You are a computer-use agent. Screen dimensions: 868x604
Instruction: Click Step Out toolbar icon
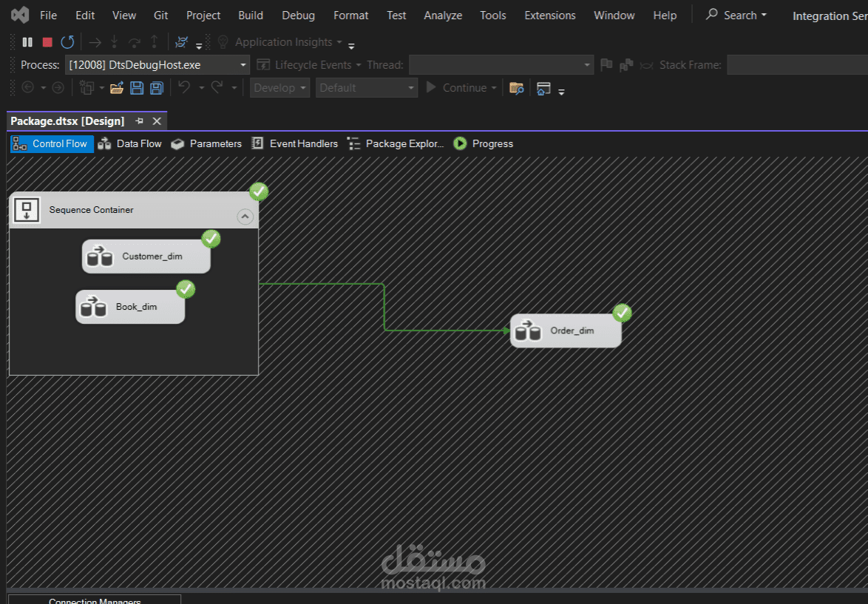(155, 42)
